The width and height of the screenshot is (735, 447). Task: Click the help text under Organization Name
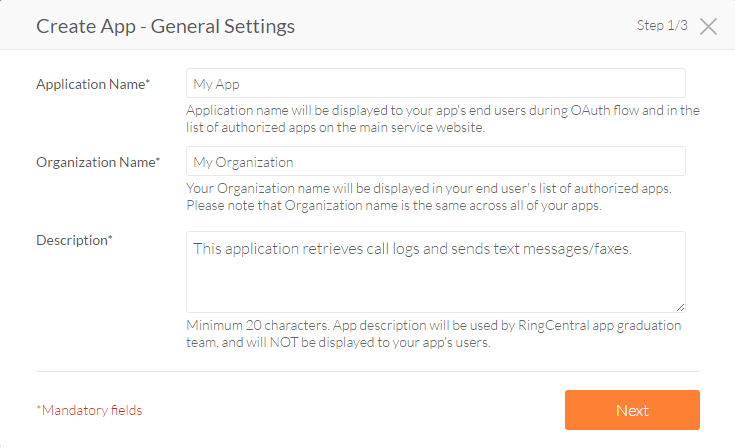tap(435, 196)
